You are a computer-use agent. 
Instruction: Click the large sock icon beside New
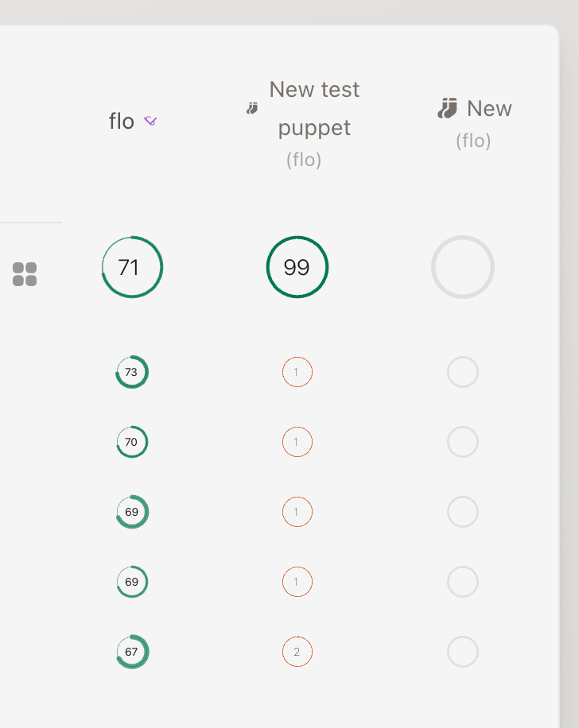pyautogui.click(x=448, y=108)
